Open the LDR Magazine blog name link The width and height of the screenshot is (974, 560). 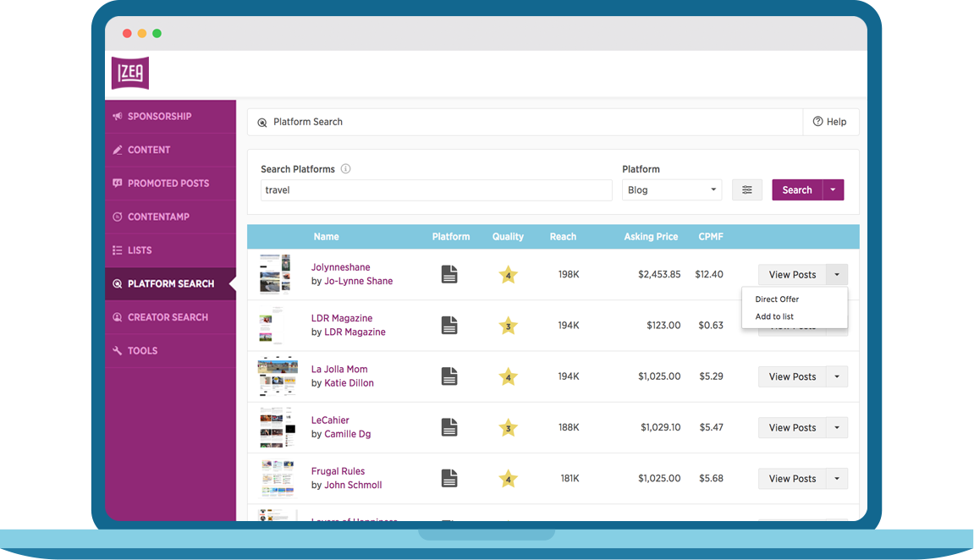tap(342, 318)
